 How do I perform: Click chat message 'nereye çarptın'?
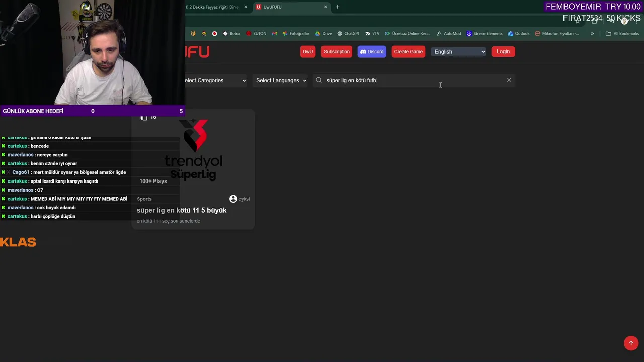pos(52,155)
